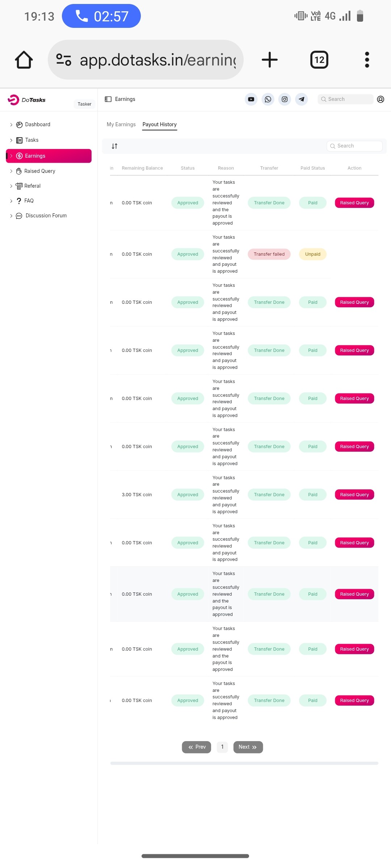Open the browser tab switcher showing 12
This screenshot has height=868, width=391.
(319, 60)
